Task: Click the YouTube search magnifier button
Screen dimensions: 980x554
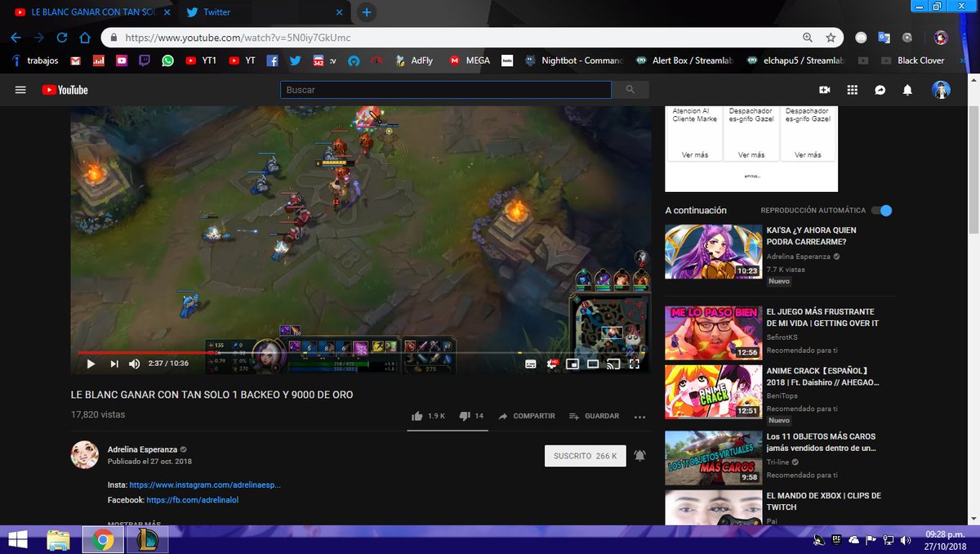Action: (x=630, y=90)
